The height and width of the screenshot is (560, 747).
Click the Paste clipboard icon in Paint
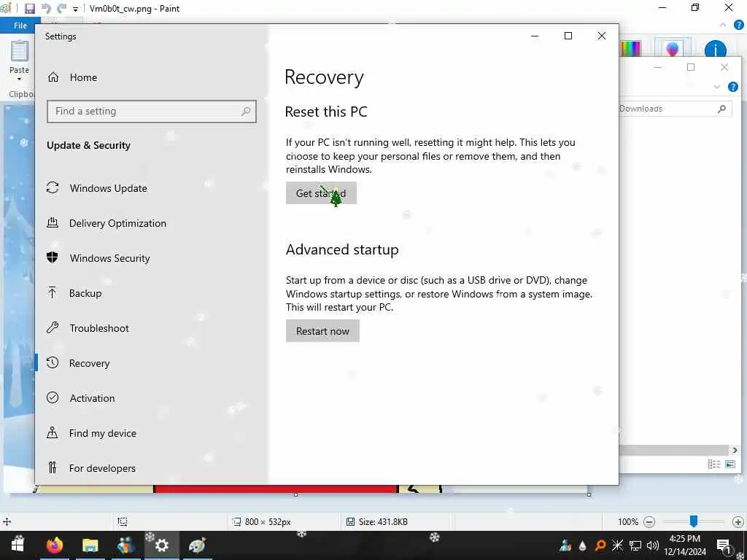coord(20,52)
